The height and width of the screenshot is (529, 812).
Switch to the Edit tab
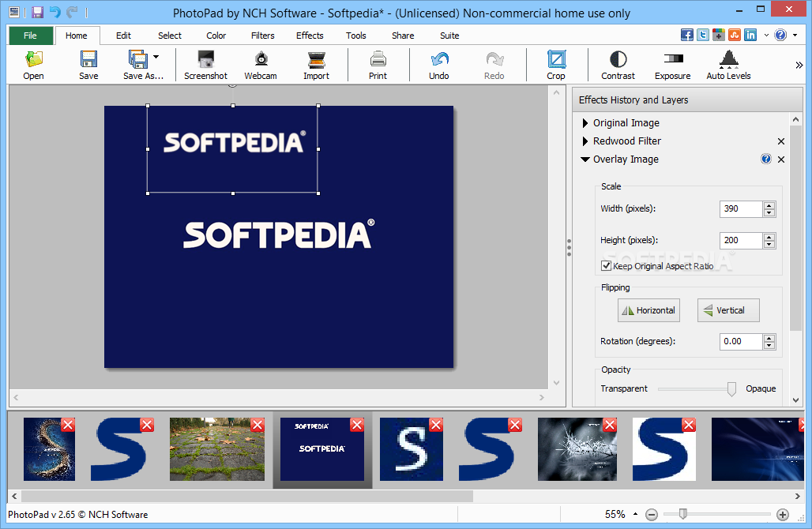coord(123,36)
